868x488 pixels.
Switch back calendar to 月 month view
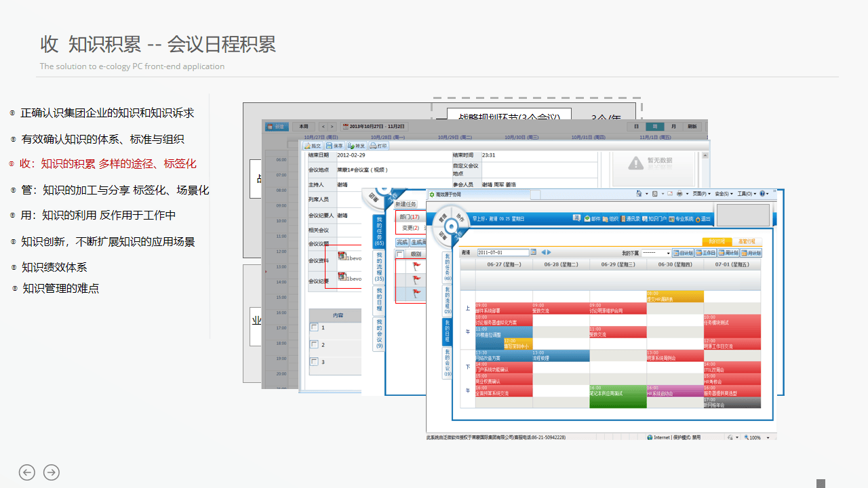tap(673, 127)
